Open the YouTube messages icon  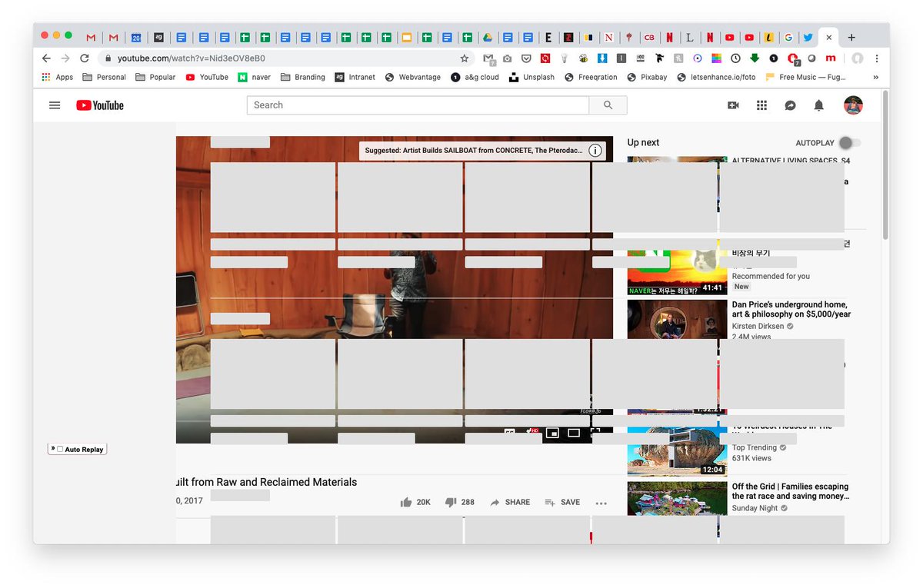[x=790, y=105]
